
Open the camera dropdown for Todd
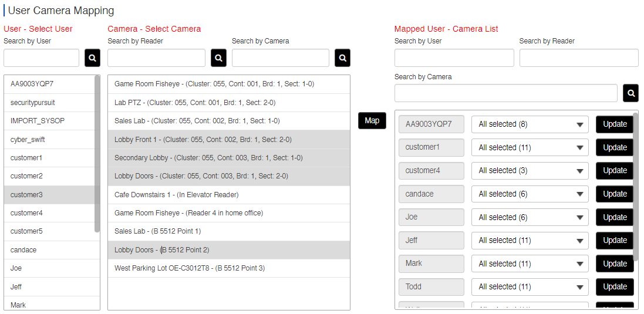(530, 286)
